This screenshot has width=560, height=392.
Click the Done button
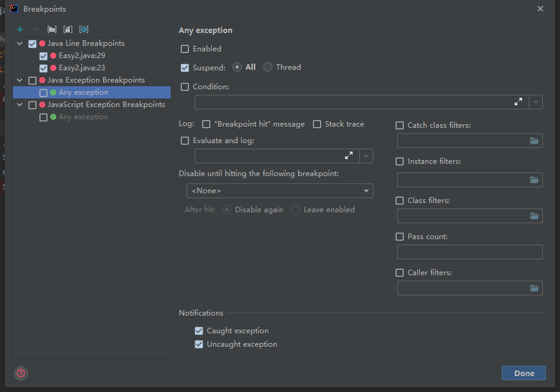coord(523,373)
